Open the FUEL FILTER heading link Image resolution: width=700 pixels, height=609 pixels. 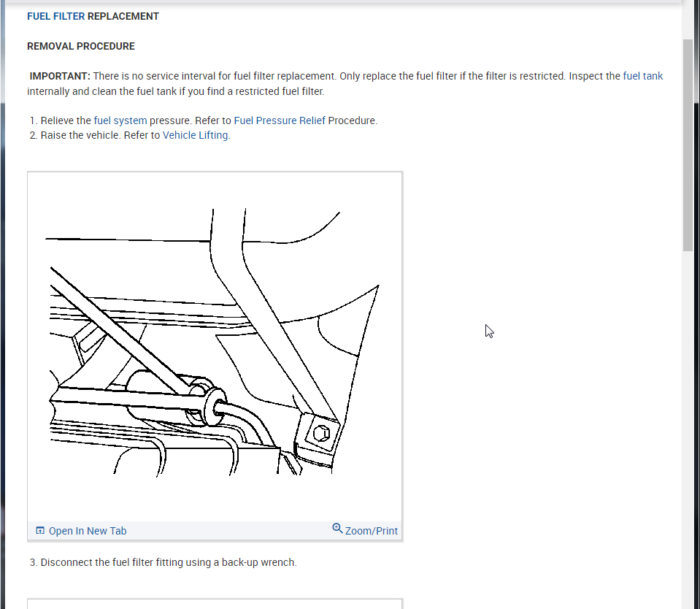coord(55,17)
